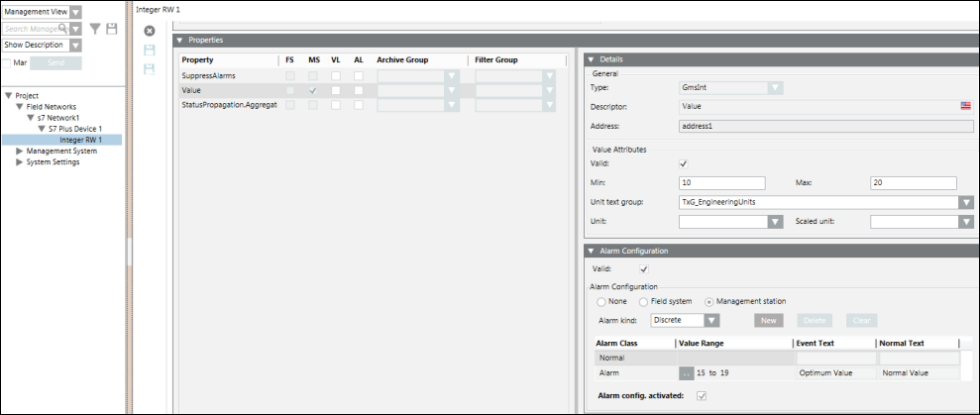Click the save icon beside the filter
Viewport: 980px width, 415px height.
[112, 29]
